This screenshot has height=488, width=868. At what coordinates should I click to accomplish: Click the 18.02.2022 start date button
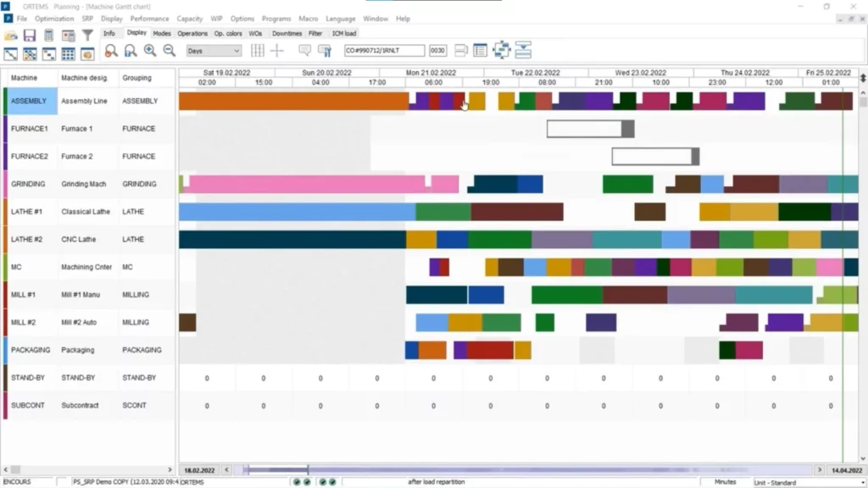pos(199,469)
